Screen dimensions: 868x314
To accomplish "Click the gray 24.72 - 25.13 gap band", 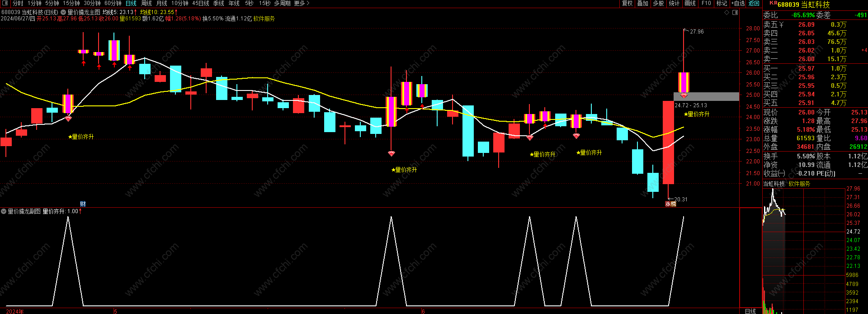I will click(x=706, y=96).
